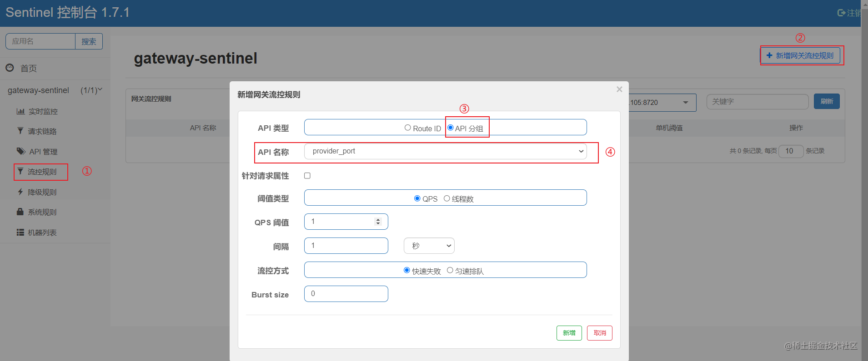
Task: Click the Sentinel 控制台 1.7.1 title
Action: [x=68, y=12]
